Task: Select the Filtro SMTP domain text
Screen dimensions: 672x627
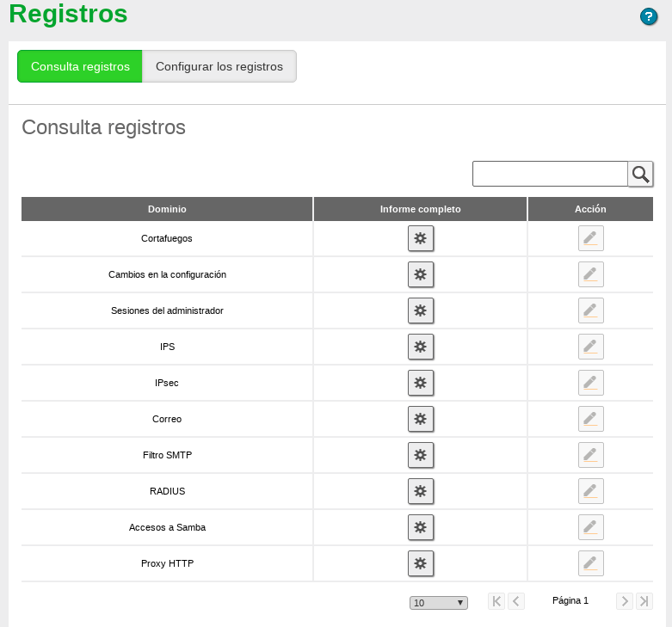Action: point(167,455)
